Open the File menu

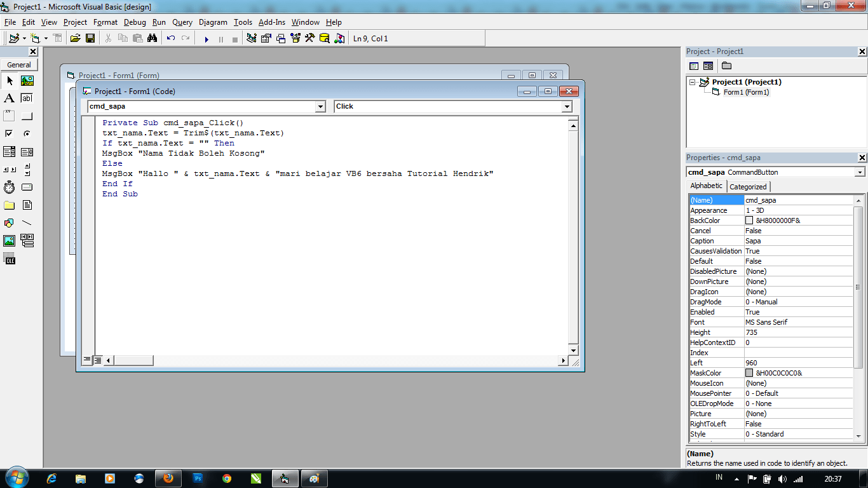coord(10,22)
